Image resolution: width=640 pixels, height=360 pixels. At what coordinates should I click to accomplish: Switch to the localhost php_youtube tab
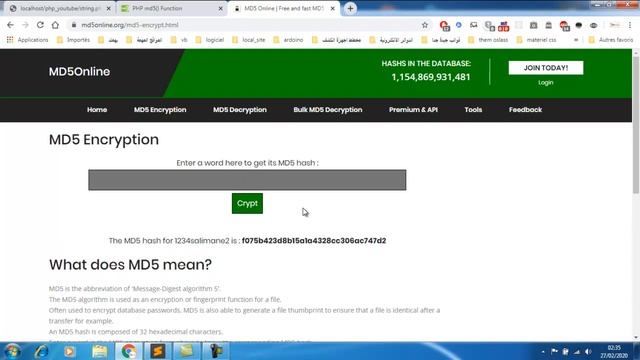coord(60,8)
